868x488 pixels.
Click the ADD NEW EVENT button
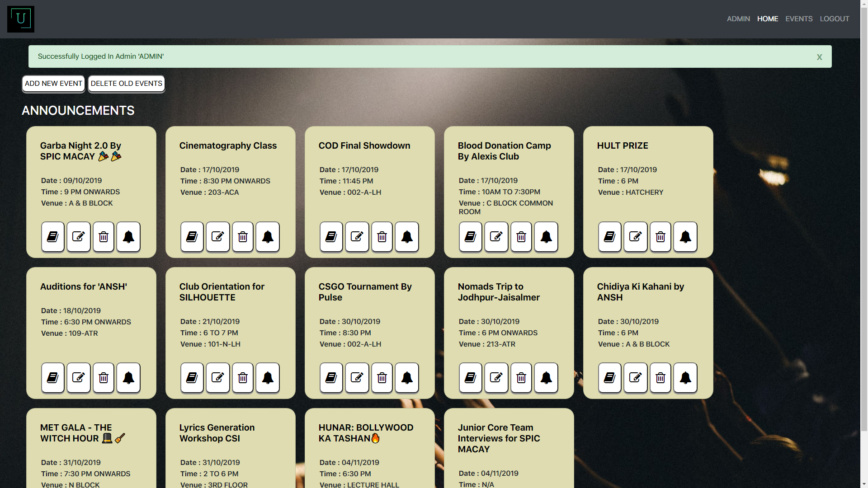[x=53, y=84]
